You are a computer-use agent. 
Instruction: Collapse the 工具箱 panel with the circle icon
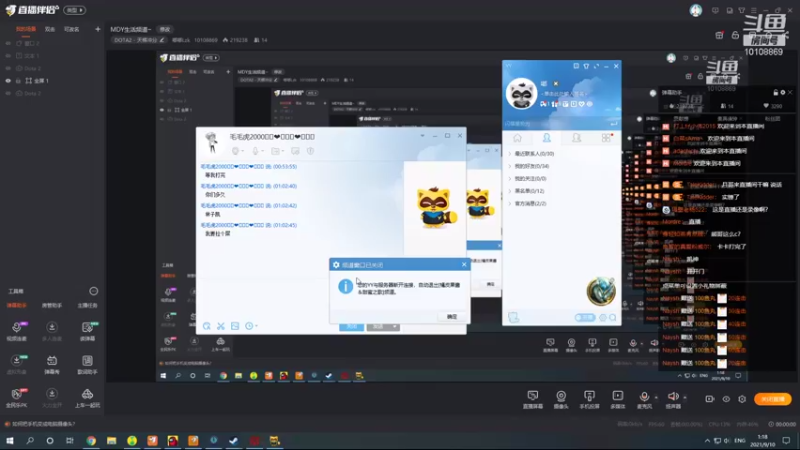93,291
